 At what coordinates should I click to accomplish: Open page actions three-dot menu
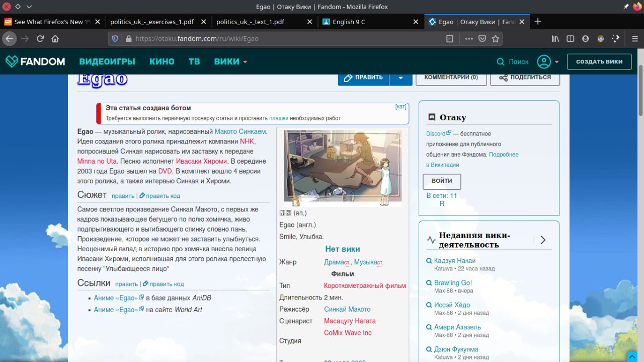pos(468,39)
